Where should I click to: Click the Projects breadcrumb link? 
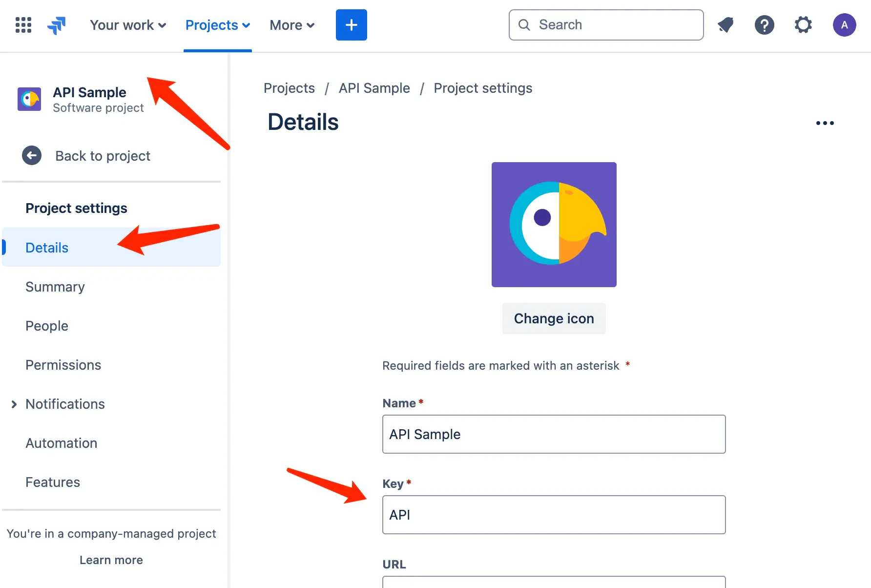click(x=289, y=88)
